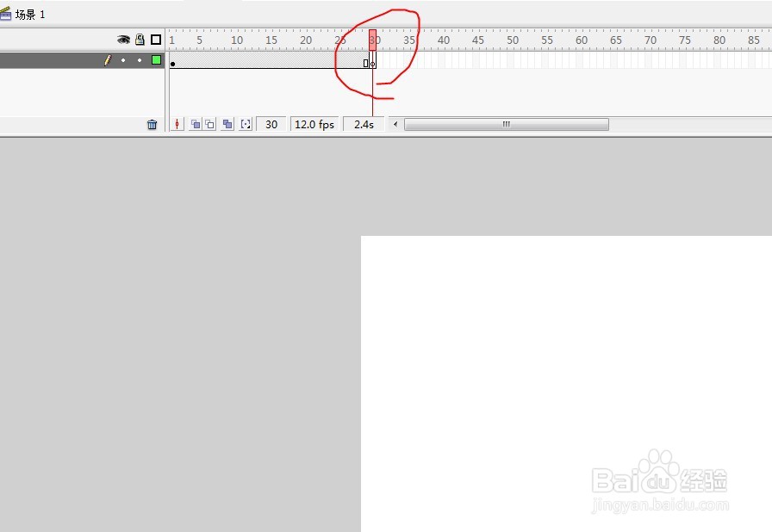Click the 12.0 fps frame rate field
This screenshot has height=532, width=772.
point(314,125)
